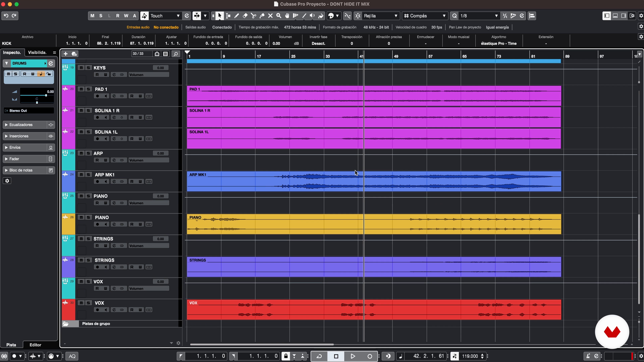Mute the PAD 1 track
The width and height of the screenshot is (644, 362).
tap(81, 89)
